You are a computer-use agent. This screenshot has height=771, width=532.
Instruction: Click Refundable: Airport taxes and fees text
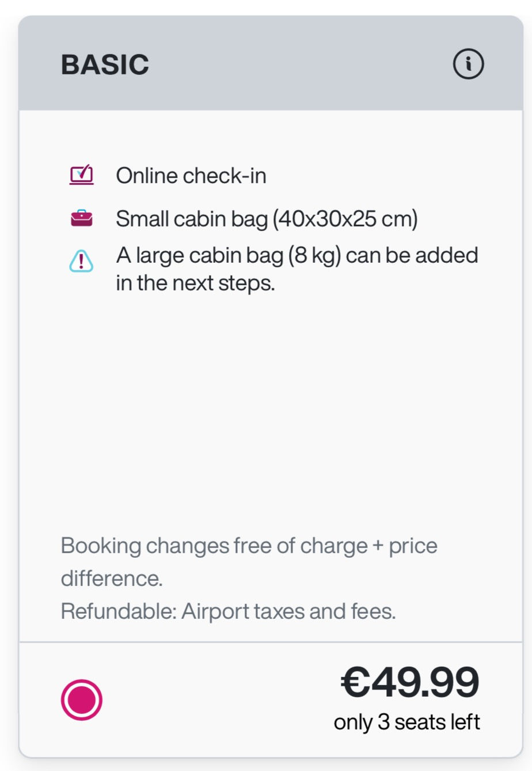[x=229, y=611]
